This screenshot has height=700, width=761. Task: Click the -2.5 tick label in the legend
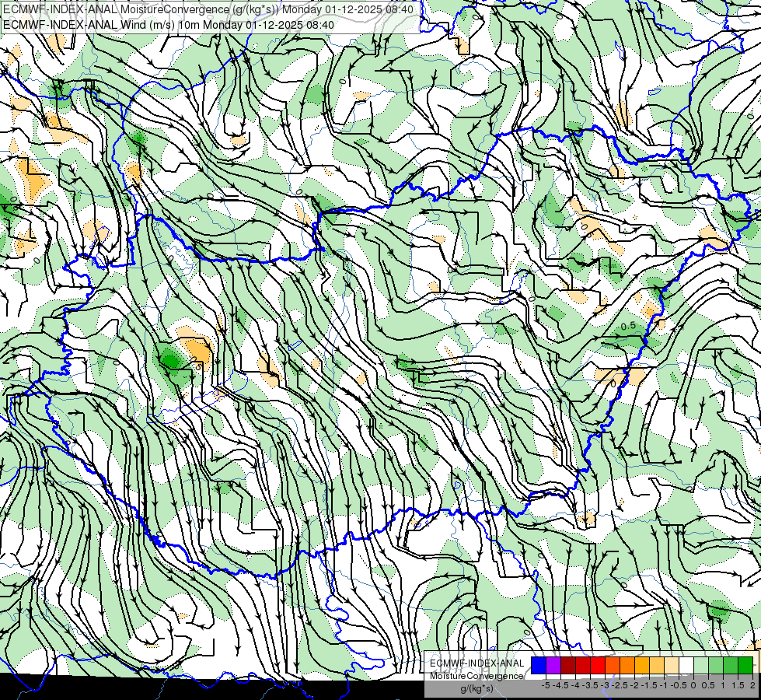pos(620,685)
